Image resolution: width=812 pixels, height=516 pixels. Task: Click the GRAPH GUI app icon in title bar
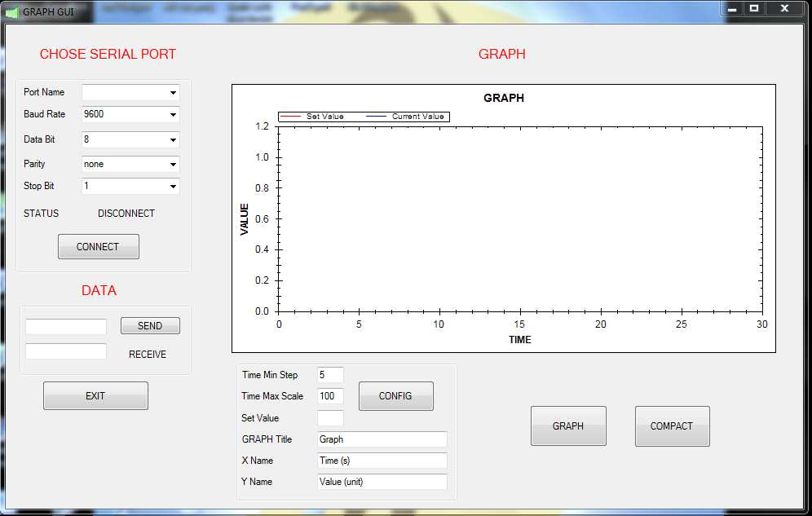tap(12, 11)
